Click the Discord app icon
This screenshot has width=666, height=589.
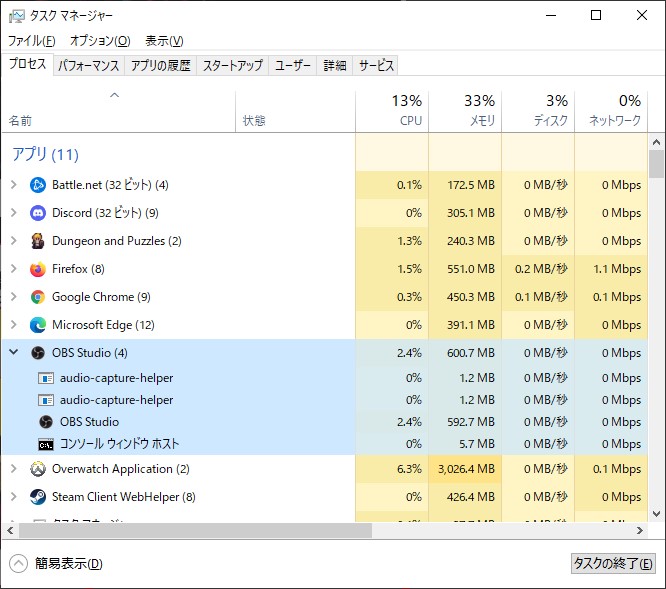click(38, 213)
